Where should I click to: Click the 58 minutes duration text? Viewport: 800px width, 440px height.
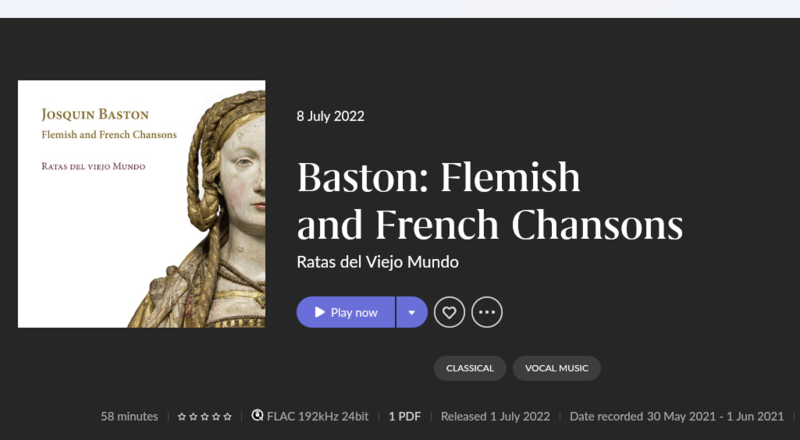coord(129,416)
